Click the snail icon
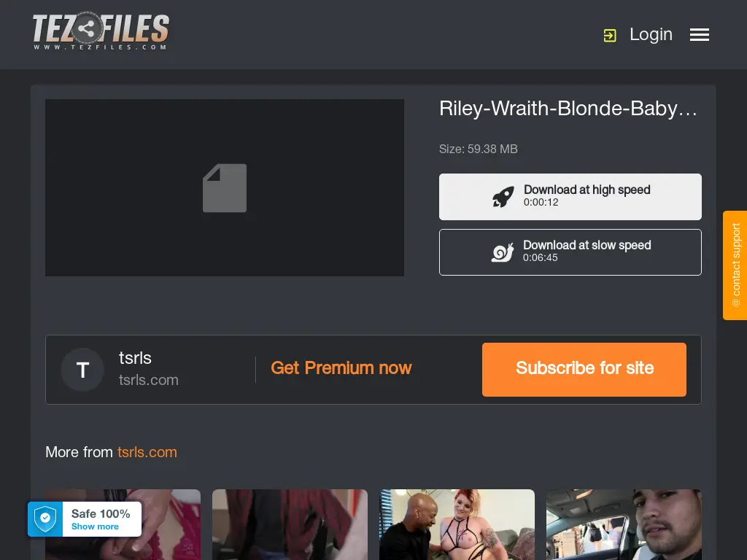The height and width of the screenshot is (560, 747). point(503,252)
